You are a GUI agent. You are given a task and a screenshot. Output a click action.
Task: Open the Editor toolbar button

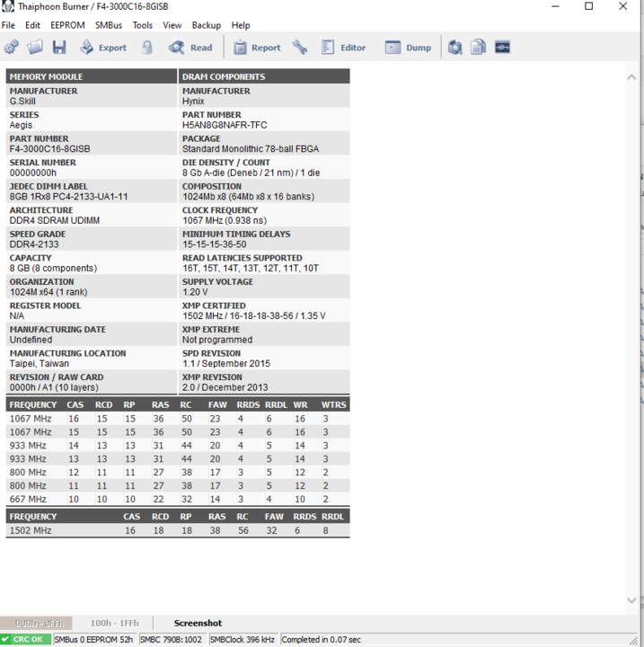tap(344, 48)
